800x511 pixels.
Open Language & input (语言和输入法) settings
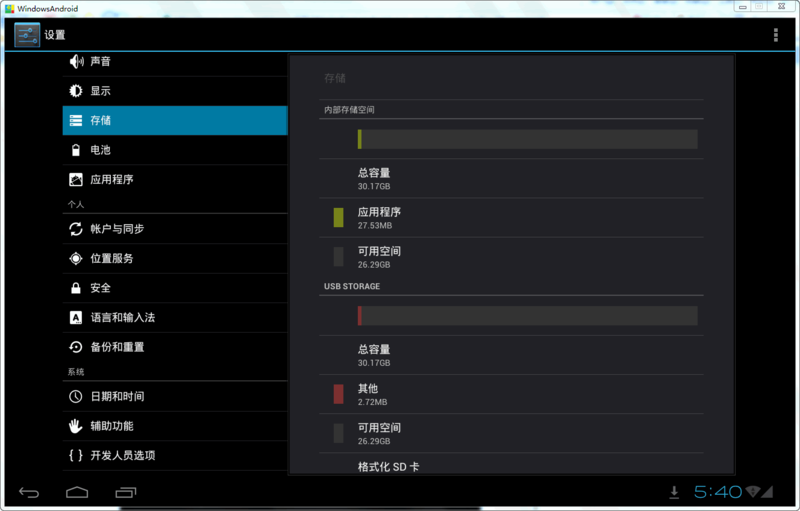pos(174,317)
